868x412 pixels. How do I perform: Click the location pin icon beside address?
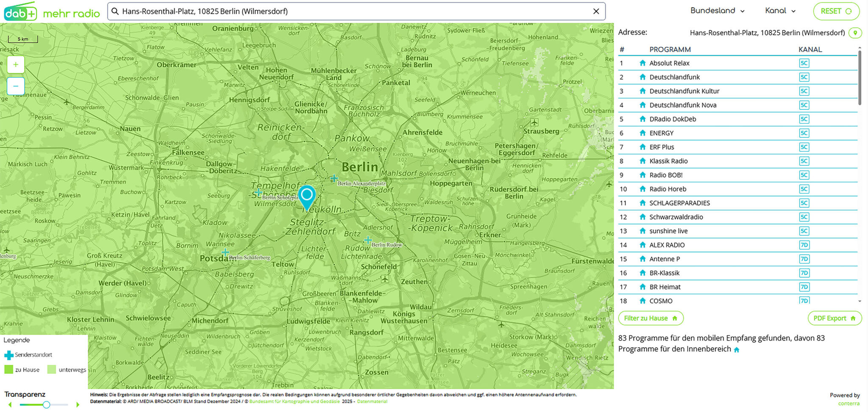click(x=855, y=33)
